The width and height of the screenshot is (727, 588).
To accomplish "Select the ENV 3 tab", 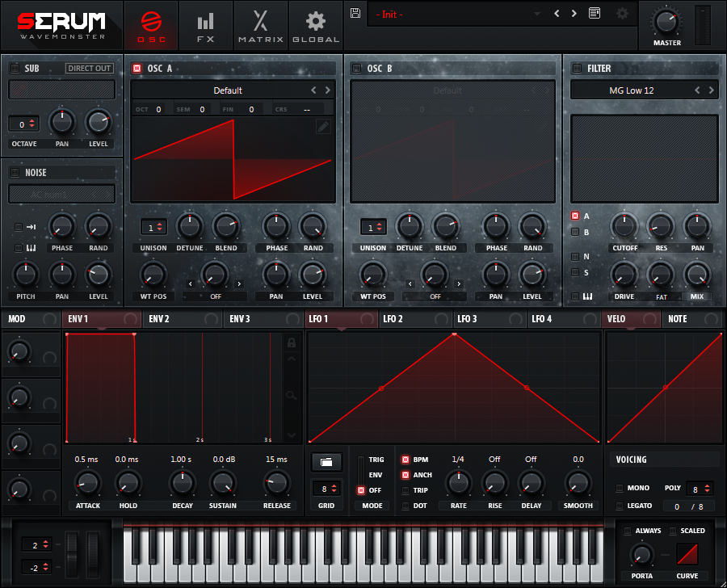I will coord(263,319).
